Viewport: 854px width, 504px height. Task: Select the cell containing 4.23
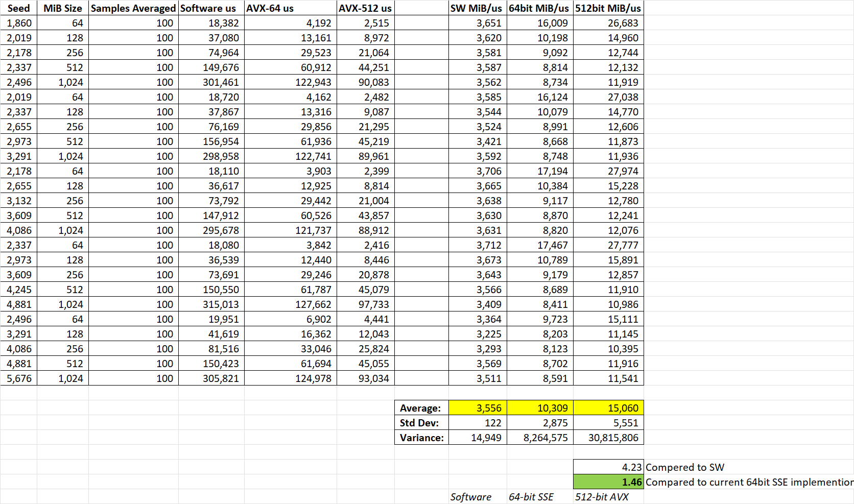click(x=608, y=467)
